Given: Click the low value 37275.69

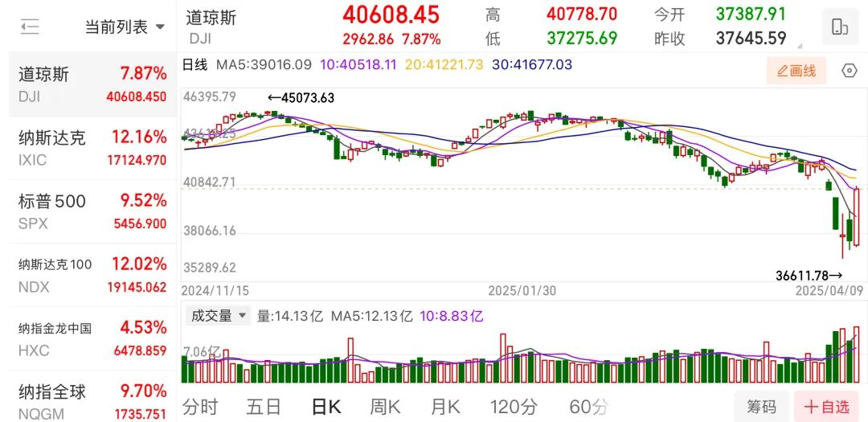Looking at the screenshot, I should (x=582, y=39).
